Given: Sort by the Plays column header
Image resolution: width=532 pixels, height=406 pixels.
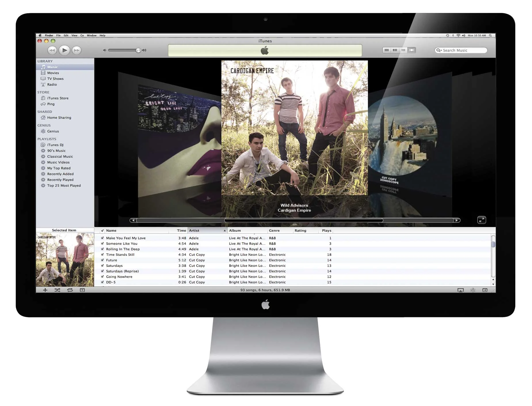Looking at the screenshot, I should point(326,230).
